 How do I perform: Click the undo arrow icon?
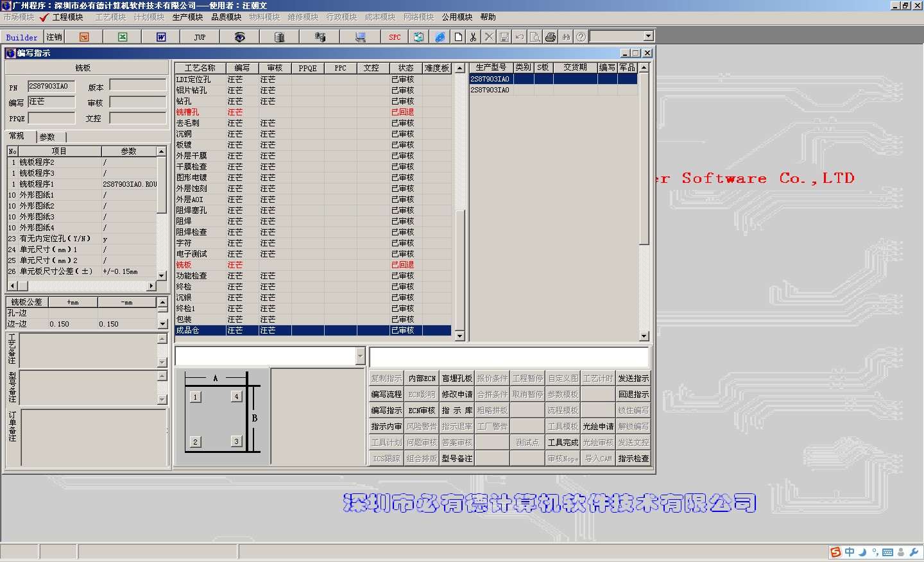520,37
